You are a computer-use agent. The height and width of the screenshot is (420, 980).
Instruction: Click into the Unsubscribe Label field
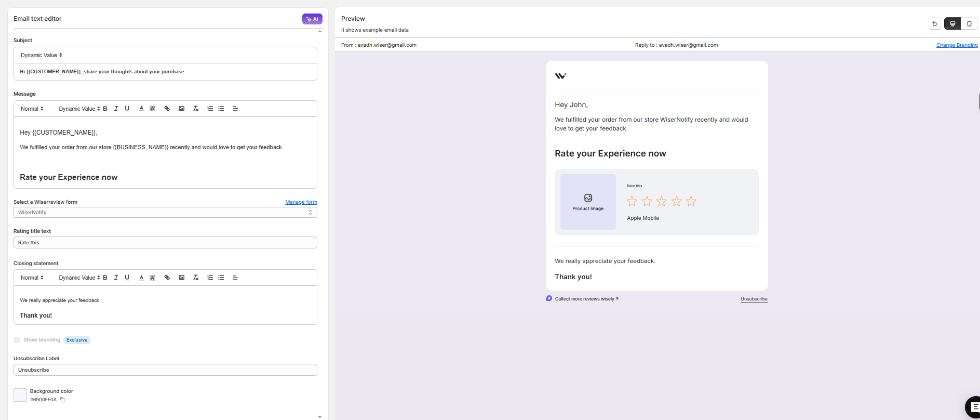(x=165, y=370)
